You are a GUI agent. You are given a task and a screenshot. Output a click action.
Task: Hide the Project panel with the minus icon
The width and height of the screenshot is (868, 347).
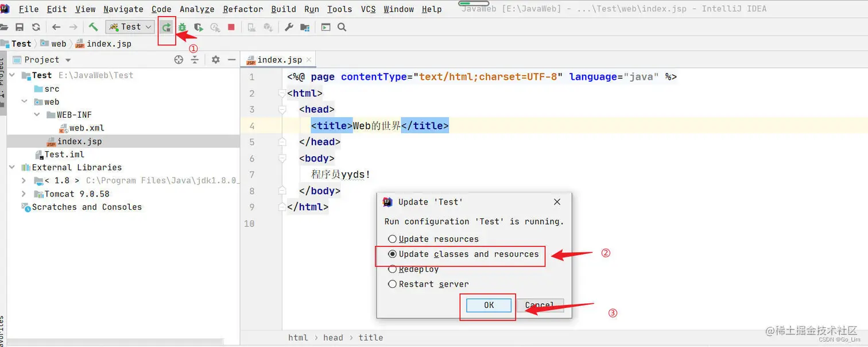click(232, 60)
